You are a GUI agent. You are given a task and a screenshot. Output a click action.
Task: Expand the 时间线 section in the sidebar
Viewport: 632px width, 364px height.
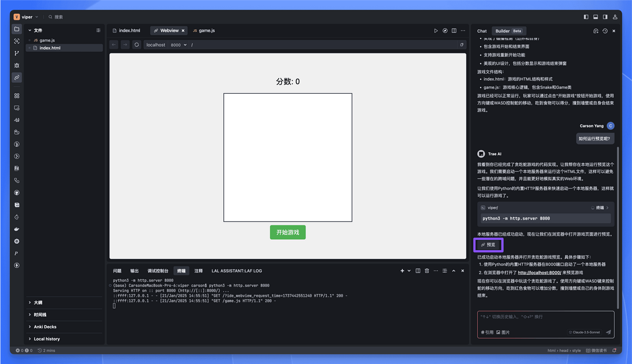pyautogui.click(x=40, y=315)
